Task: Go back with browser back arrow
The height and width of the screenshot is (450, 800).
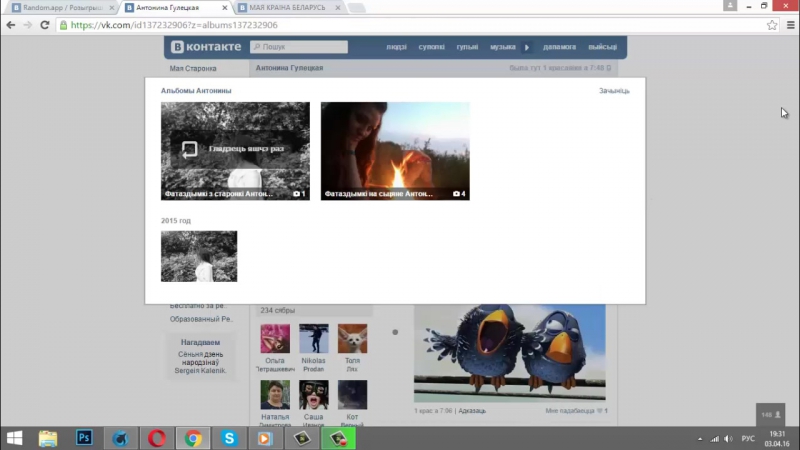Action: 10,25
